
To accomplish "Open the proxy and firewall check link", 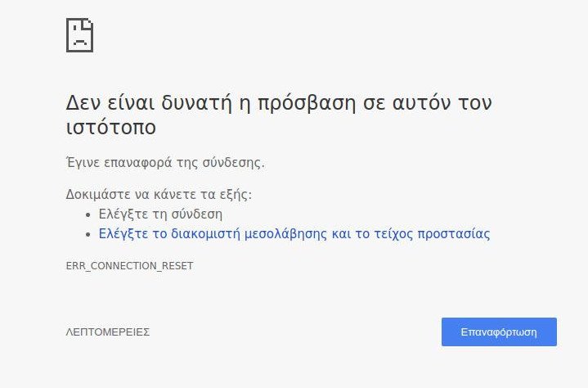I will click(x=294, y=233).
